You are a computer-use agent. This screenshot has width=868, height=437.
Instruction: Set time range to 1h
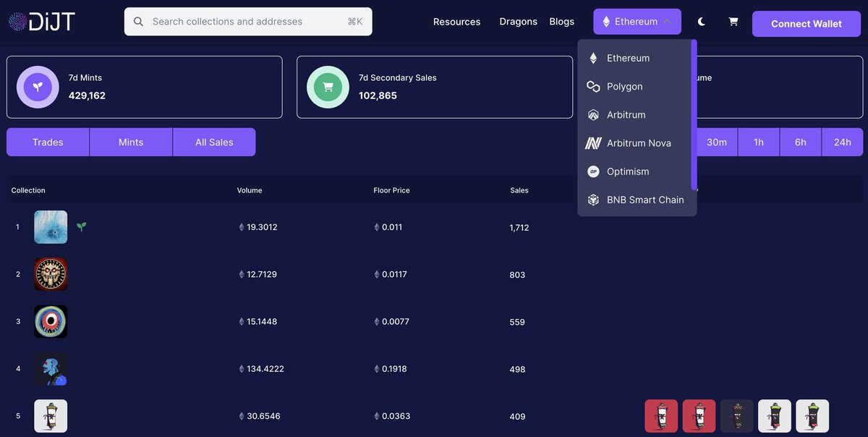click(759, 142)
